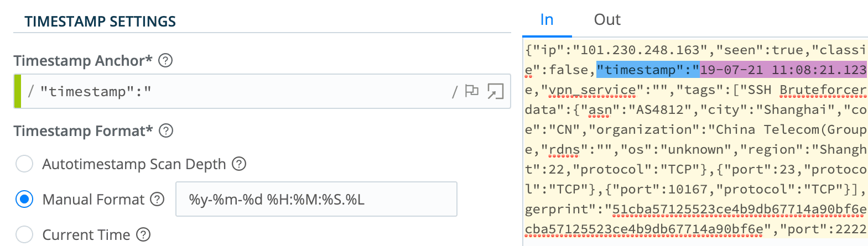Screen dimensions: 868x246
Task: View help icon next to Manual Format
Action: pyautogui.click(x=158, y=199)
